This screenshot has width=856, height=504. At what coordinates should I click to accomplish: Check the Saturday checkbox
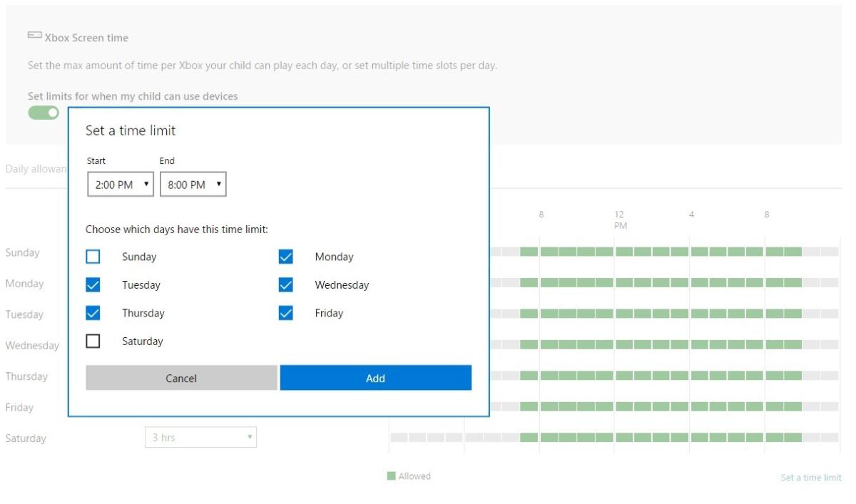(93, 341)
